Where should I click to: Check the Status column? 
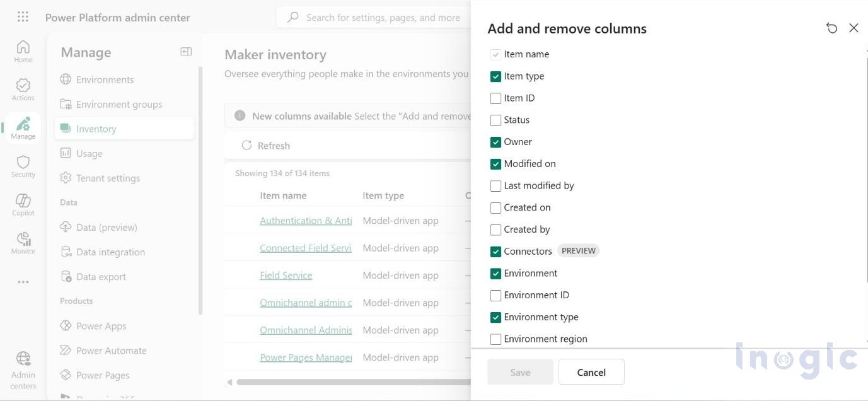point(495,120)
